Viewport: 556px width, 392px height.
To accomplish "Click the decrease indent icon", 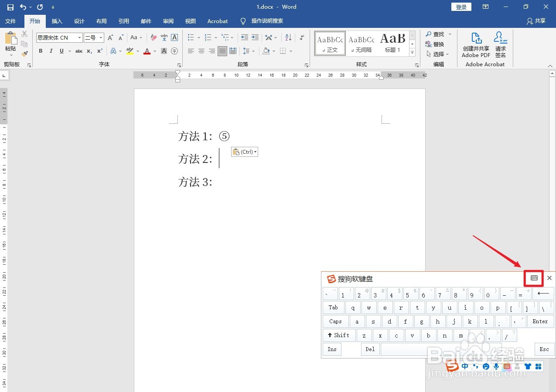I will click(x=245, y=38).
